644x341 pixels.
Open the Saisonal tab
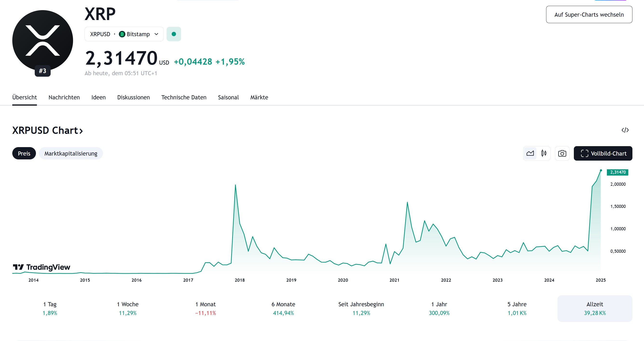pyautogui.click(x=228, y=97)
